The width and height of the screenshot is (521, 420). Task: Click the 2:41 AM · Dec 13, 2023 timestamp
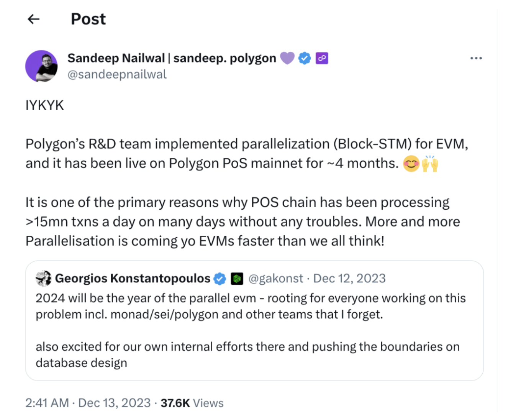click(88, 403)
